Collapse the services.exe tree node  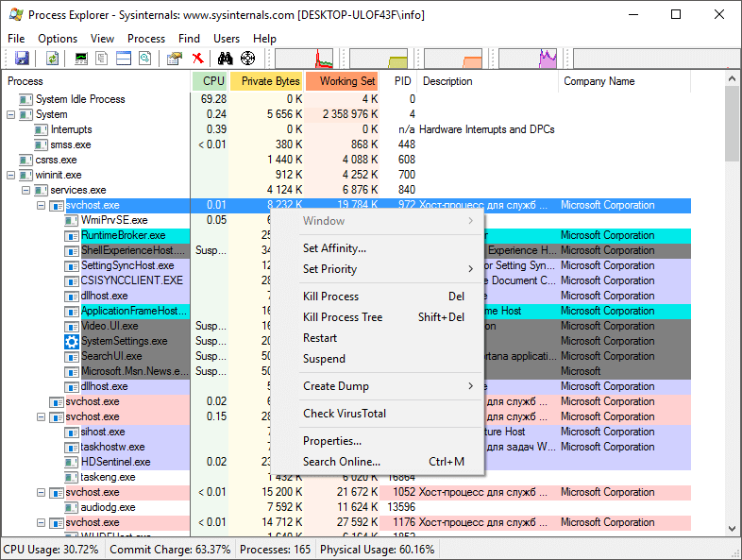pyautogui.click(x=25, y=190)
